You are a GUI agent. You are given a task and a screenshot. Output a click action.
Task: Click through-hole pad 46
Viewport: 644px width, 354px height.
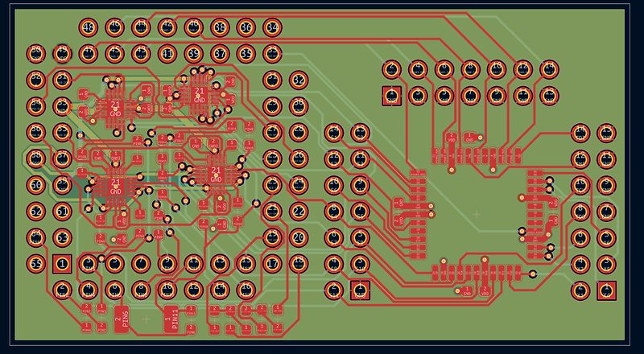click(x=114, y=27)
